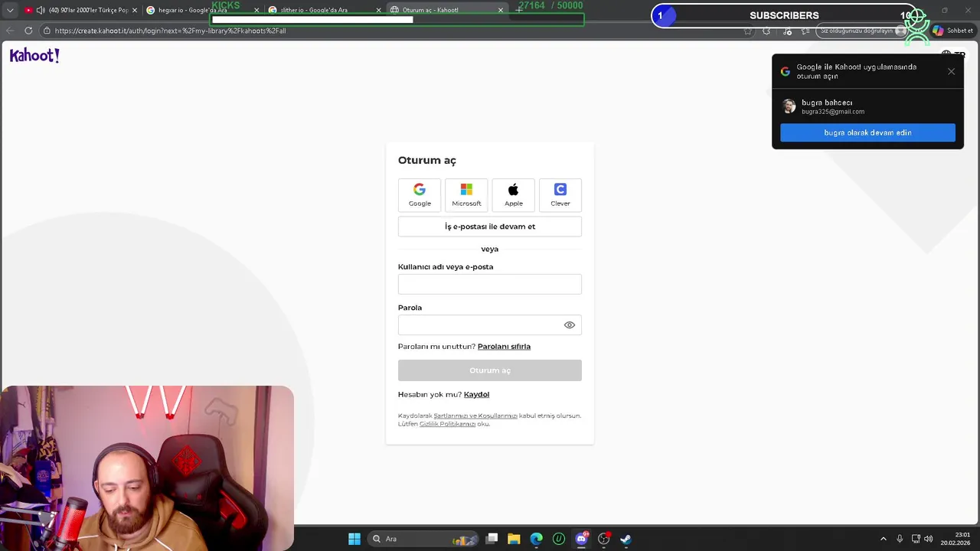Click 'Sohbet et' Copilot button
Image resolution: width=980 pixels, height=551 pixels.
(x=952, y=31)
